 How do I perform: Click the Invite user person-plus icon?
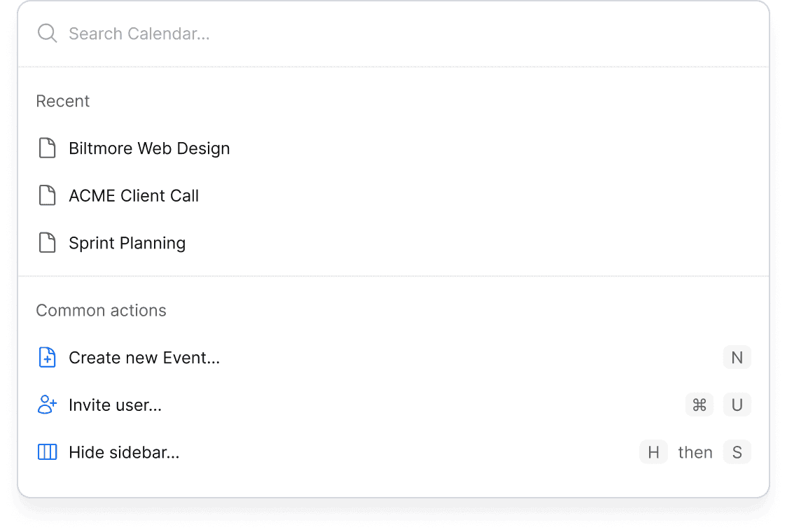47,405
